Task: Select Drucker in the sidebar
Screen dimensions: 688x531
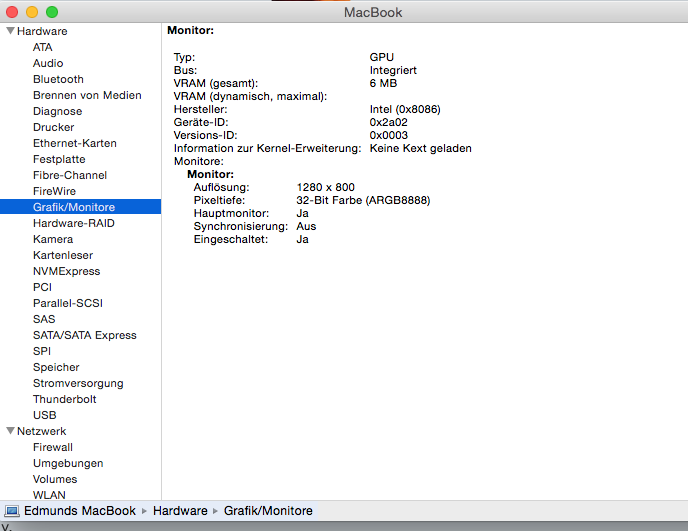Action: [54, 127]
